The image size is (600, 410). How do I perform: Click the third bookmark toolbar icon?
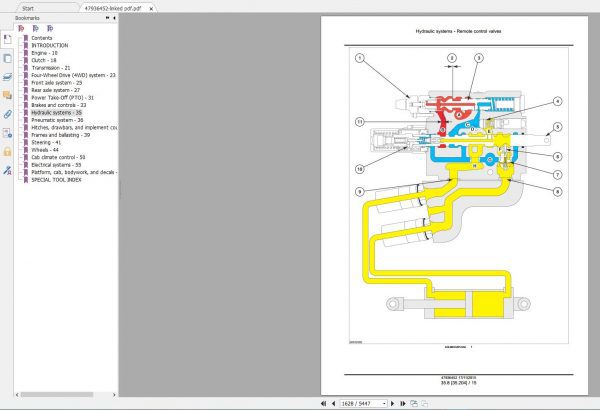click(50, 28)
